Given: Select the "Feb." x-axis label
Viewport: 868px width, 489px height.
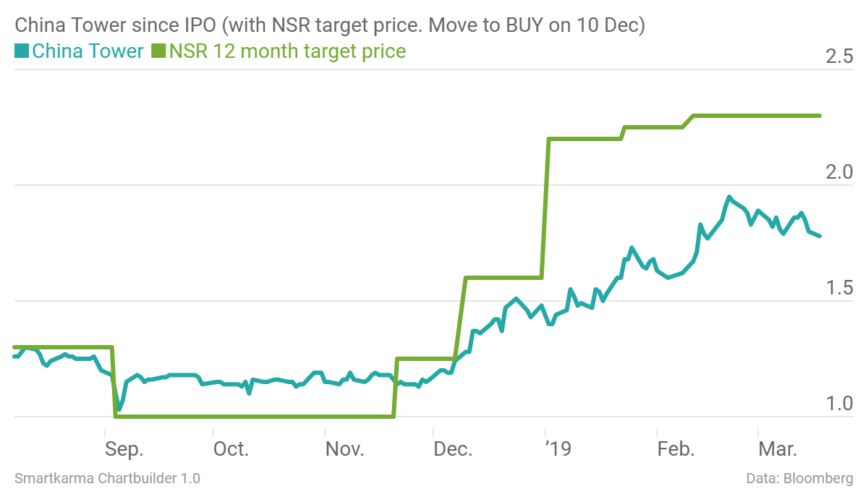Looking at the screenshot, I should pyautogui.click(x=676, y=449).
